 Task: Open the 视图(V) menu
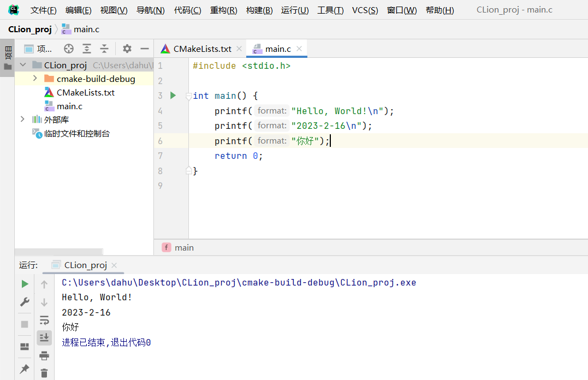[x=114, y=10]
